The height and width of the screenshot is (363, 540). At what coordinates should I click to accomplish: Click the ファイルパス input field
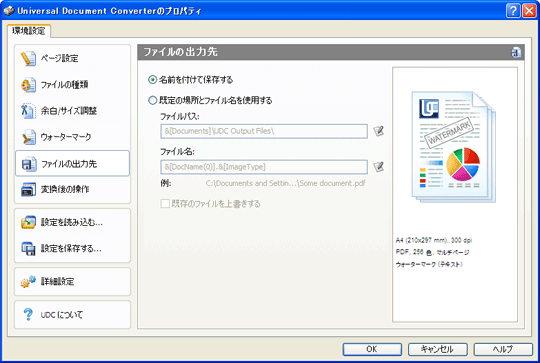click(264, 131)
